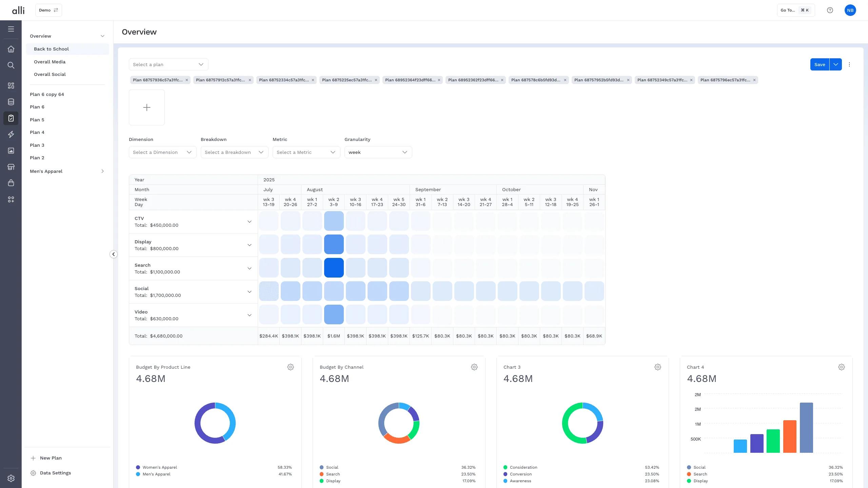Screen dimensions: 868x488
Task: Open the Save button dropdown arrow
Action: pyautogui.click(x=836, y=64)
